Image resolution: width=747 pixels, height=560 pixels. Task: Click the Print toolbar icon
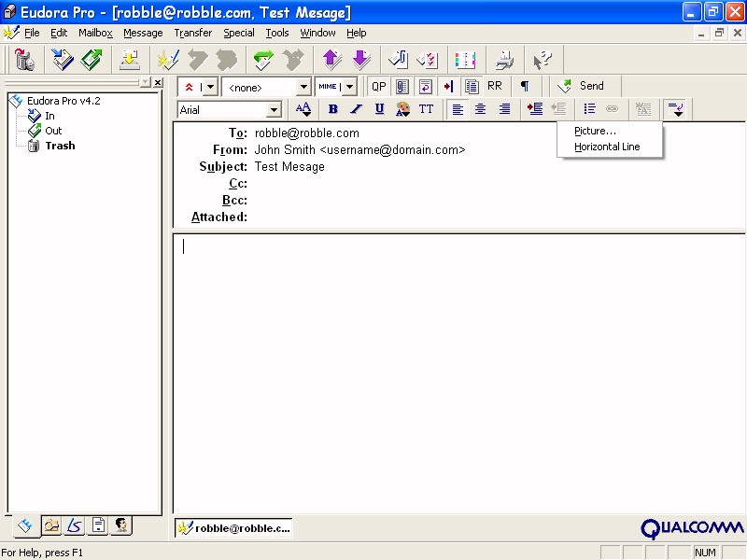point(504,60)
